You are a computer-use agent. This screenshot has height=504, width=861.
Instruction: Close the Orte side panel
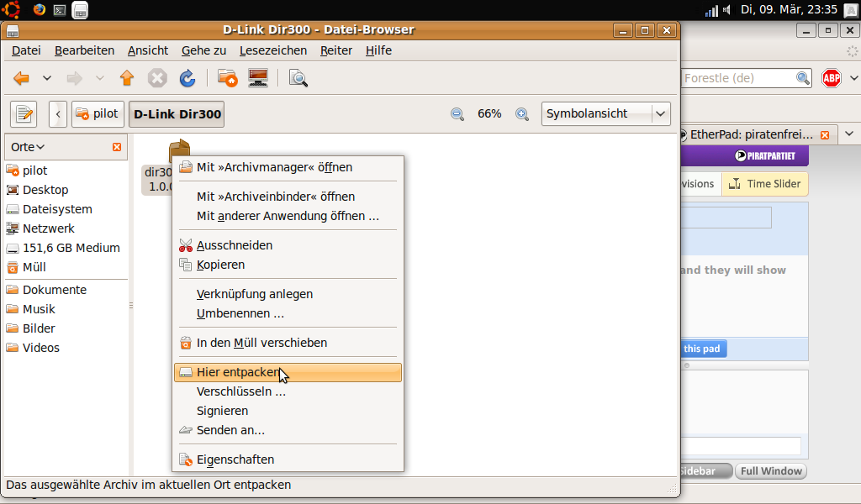tap(117, 147)
